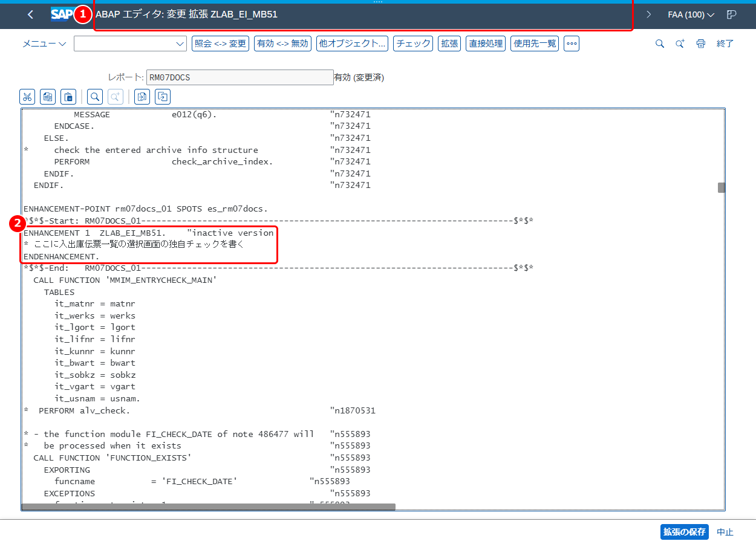Viewport: 756px width, 544px height.
Task: Click the upload document icon in editor toolbar
Action: click(x=142, y=96)
